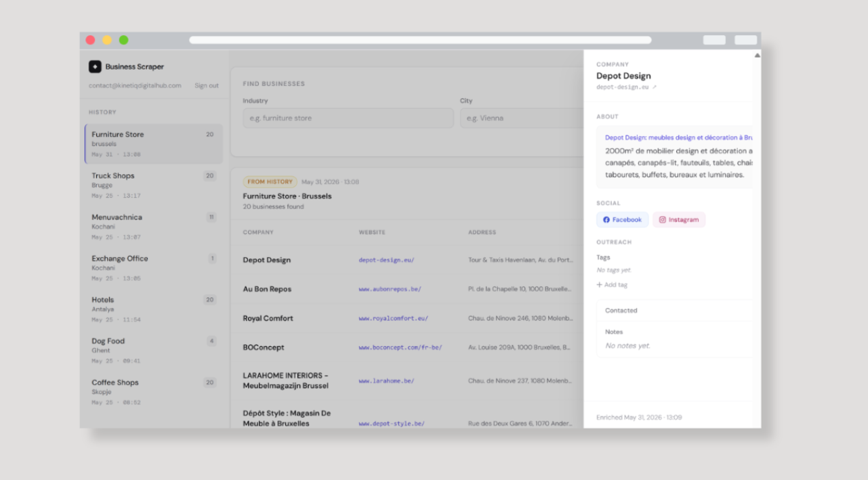Click the browser address bar
Viewport: 868px width, 480px height.
(420, 40)
